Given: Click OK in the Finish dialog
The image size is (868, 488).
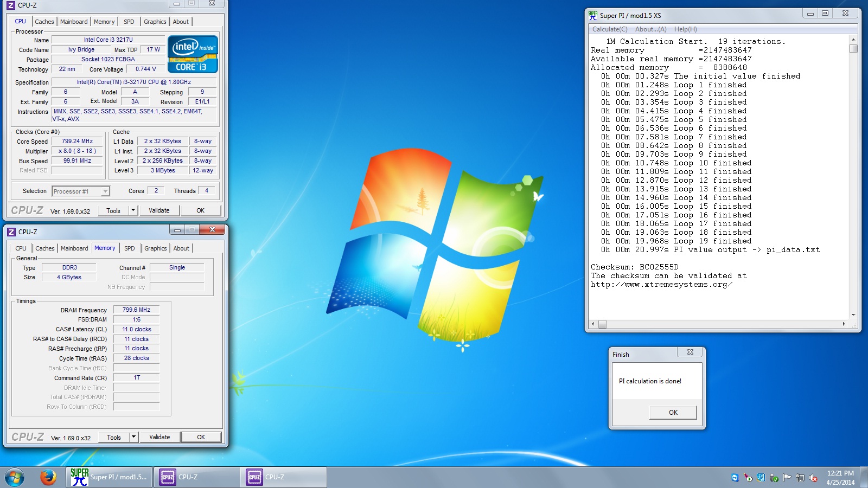Looking at the screenshot, I should tap(673, 413).
